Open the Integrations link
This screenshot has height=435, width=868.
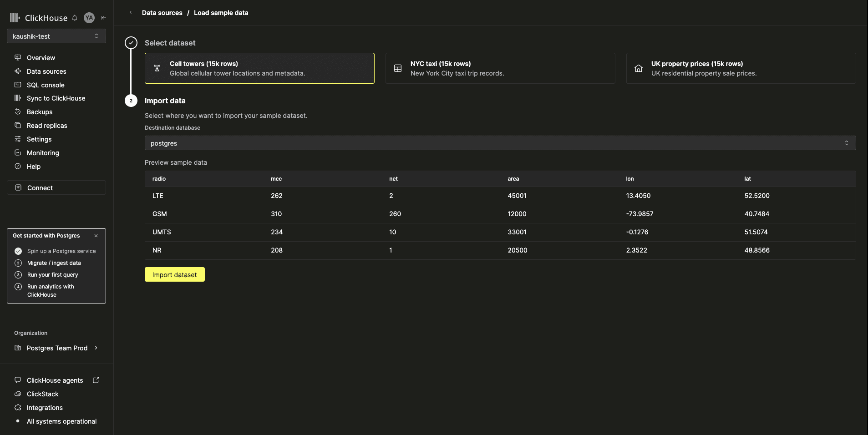[x=45, y=408]
